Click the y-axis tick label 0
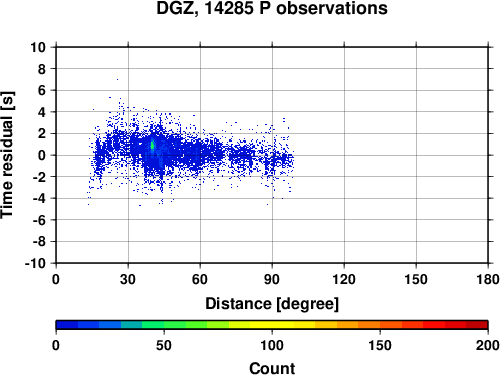The image size is (500, 375). click(42, 155)
